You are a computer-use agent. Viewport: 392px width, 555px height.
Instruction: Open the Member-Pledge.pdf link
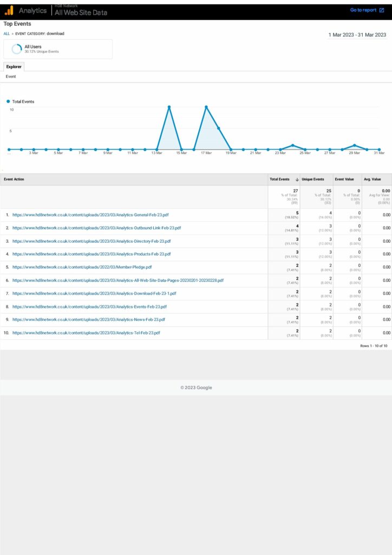tap(82, 267)
